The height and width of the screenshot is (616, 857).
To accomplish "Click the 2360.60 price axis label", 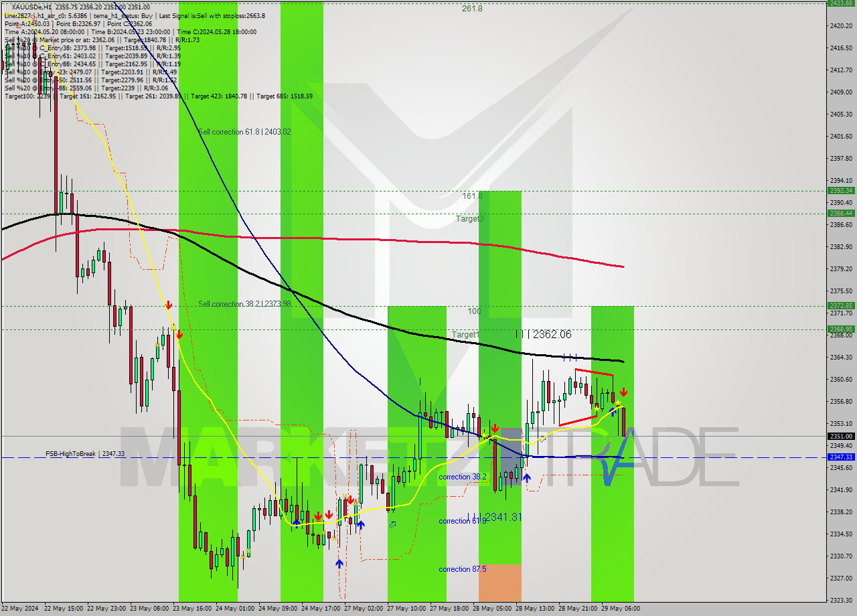I will (841, 380).
